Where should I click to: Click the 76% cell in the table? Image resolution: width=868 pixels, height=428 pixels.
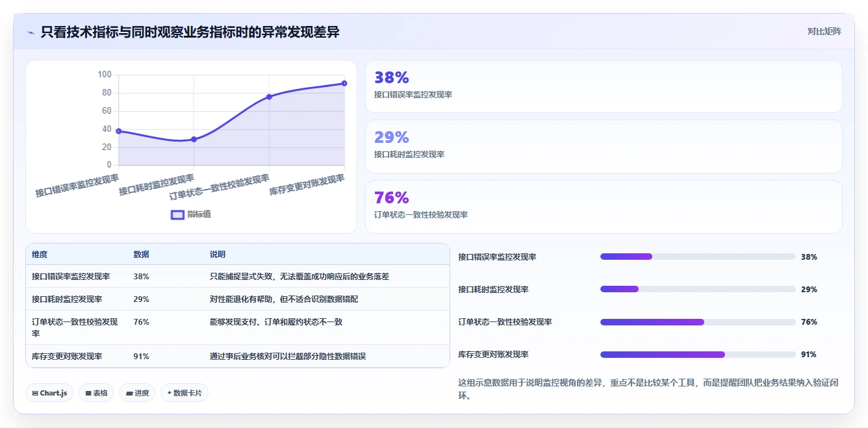(141, 322)
